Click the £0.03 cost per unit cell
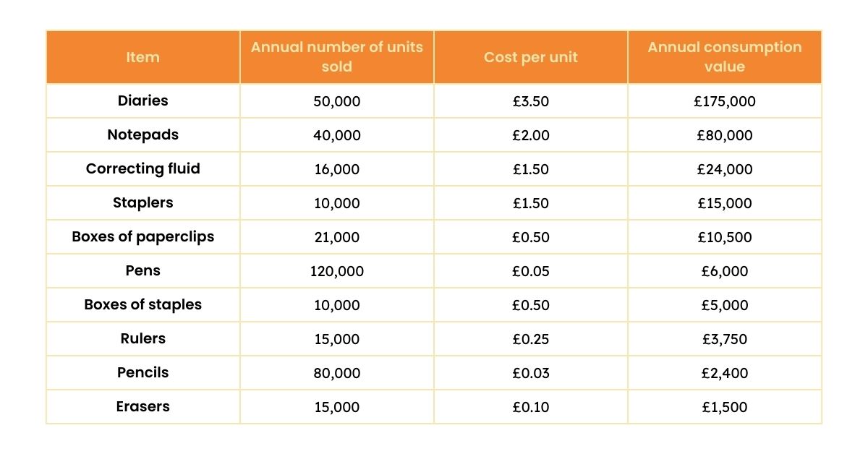868x454 pixels. click(530, 373)
